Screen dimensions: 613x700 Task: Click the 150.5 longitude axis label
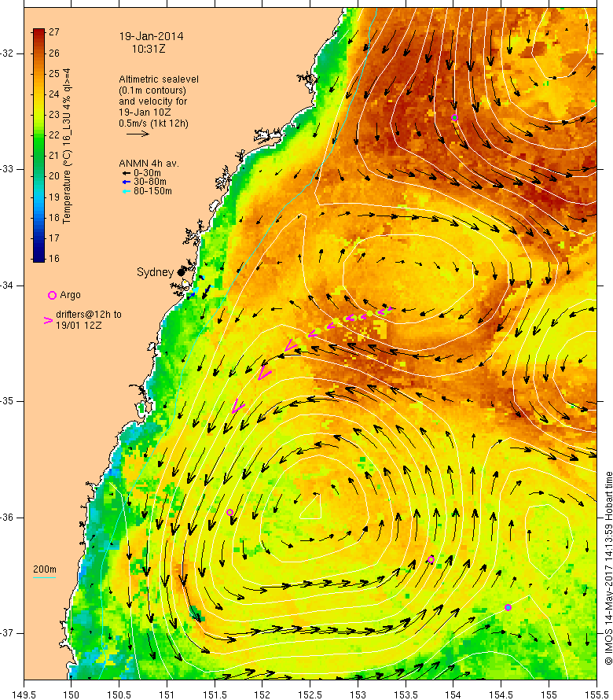point(119,694)
